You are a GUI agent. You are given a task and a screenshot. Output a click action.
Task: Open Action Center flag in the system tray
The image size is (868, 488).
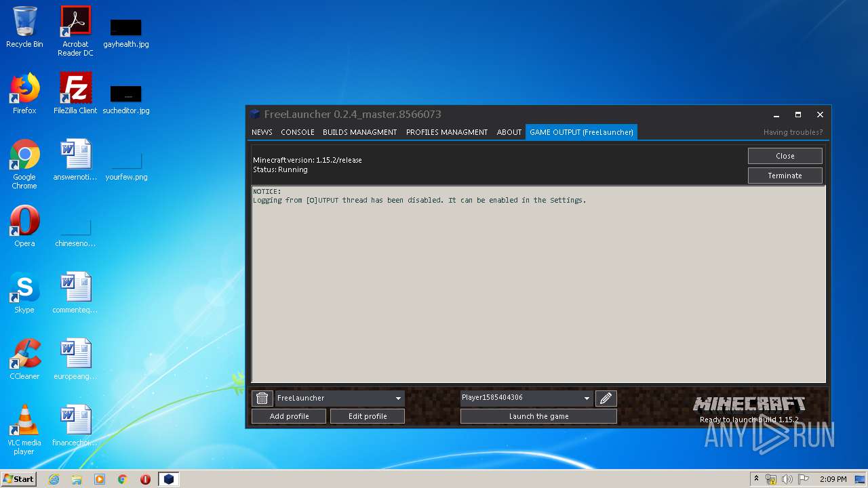pyautogui.click(x=804, y=479)
